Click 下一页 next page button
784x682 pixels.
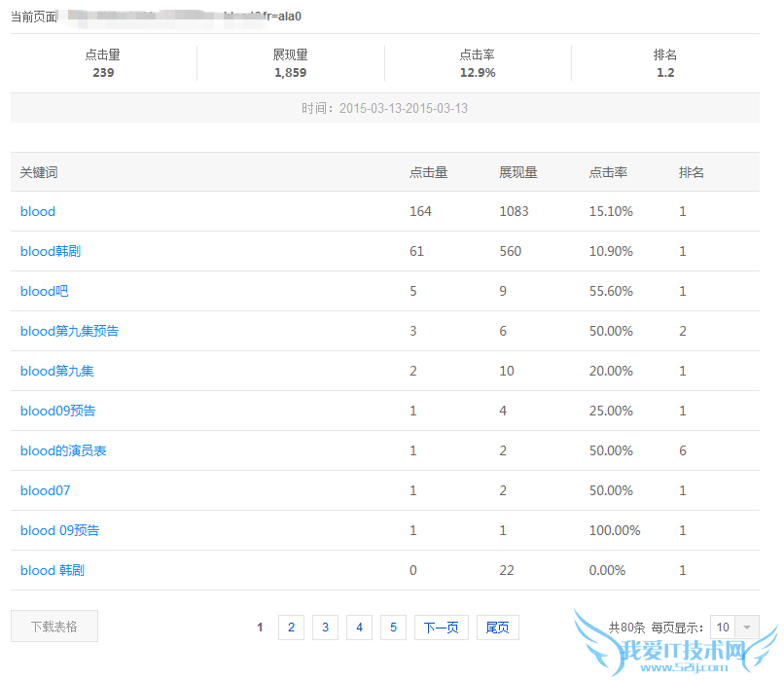pos(442,628)
